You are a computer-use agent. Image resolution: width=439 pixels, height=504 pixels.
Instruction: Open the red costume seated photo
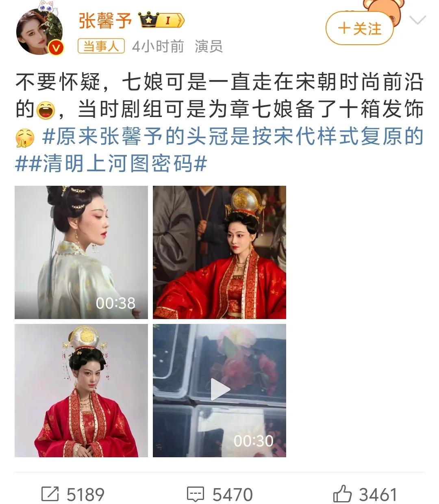219,252
